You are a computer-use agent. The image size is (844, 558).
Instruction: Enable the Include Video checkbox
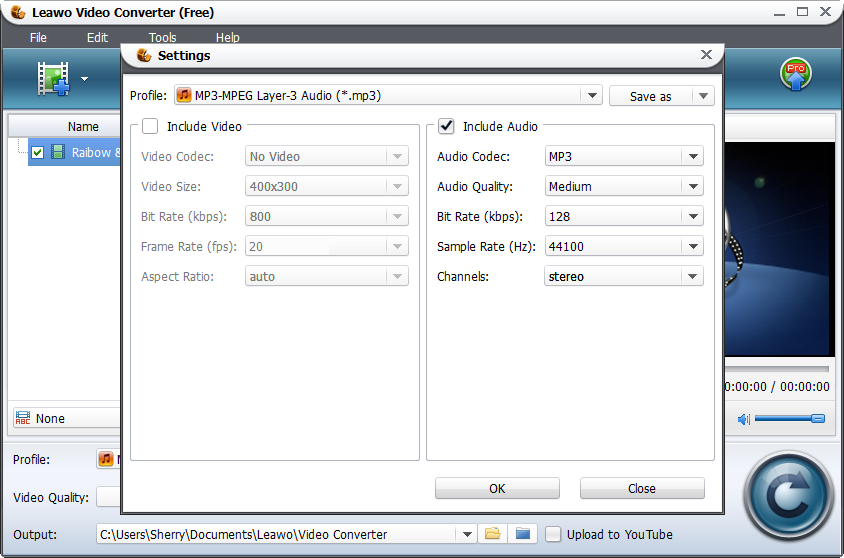[x=150, y=126]
